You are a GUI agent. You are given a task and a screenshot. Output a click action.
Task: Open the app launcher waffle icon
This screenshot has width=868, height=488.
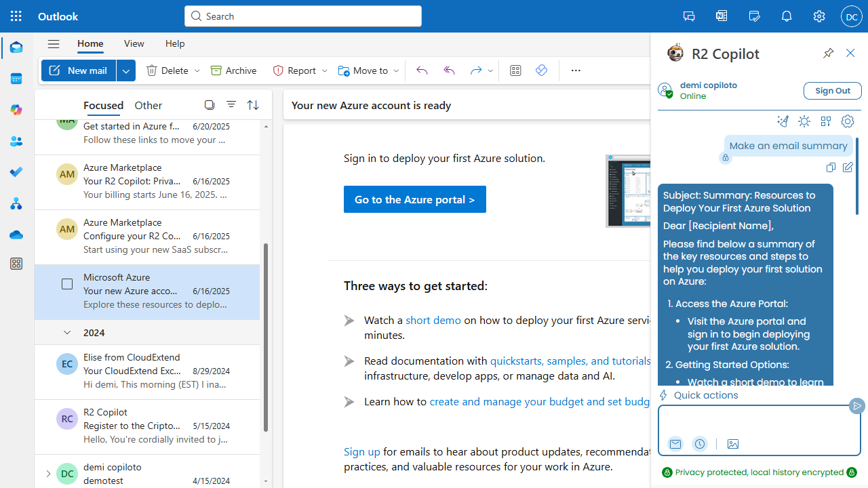pos(16,16)
